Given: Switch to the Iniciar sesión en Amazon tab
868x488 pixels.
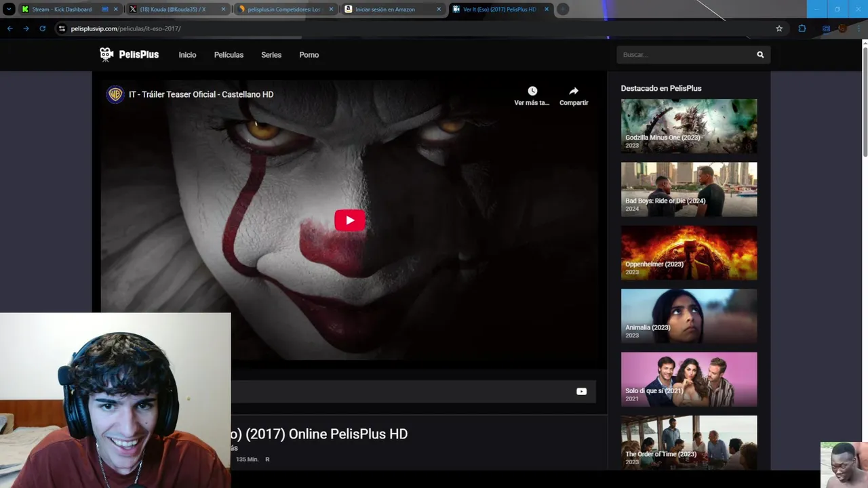Looking at the screenshot, I should click(384, 9).
